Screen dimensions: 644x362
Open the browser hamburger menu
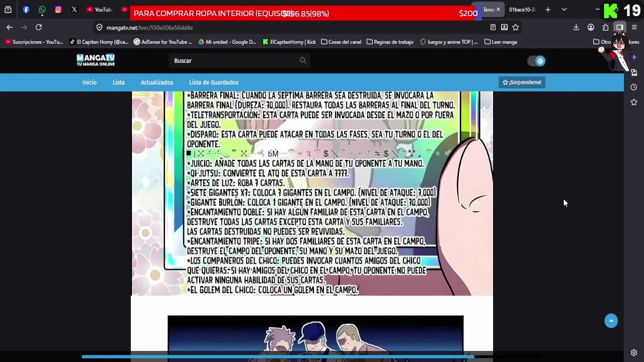pos(634,28)
